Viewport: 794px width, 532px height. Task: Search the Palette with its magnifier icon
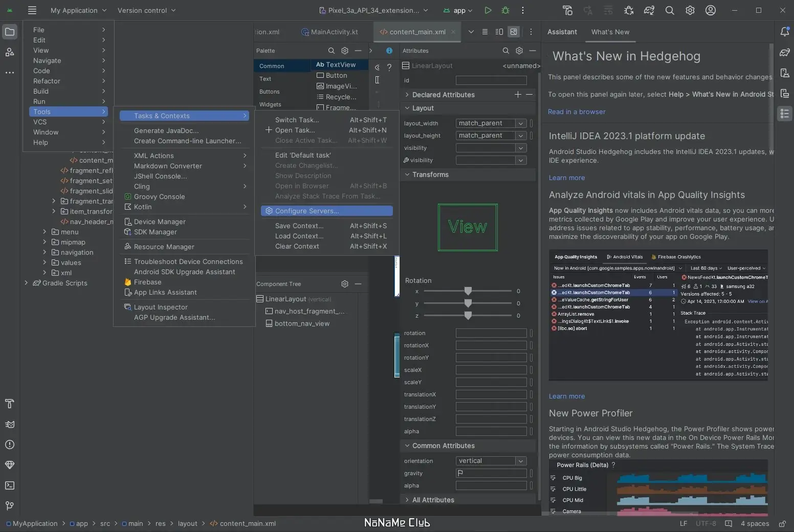tap(332, 51)
